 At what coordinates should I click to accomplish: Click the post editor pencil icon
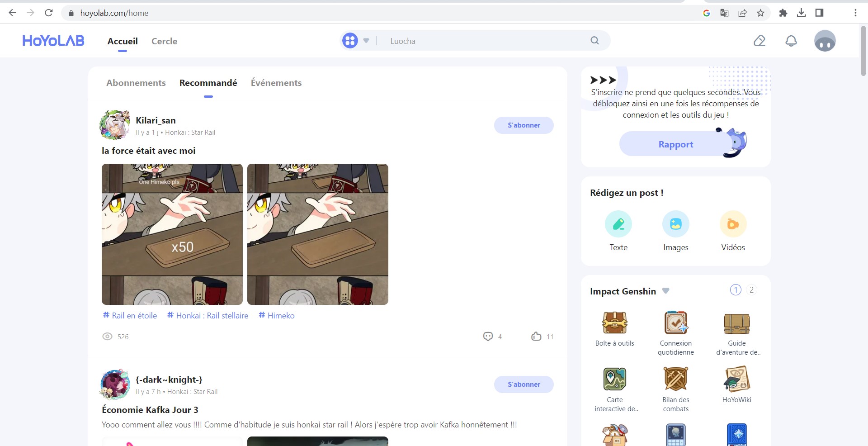[759, 41]
